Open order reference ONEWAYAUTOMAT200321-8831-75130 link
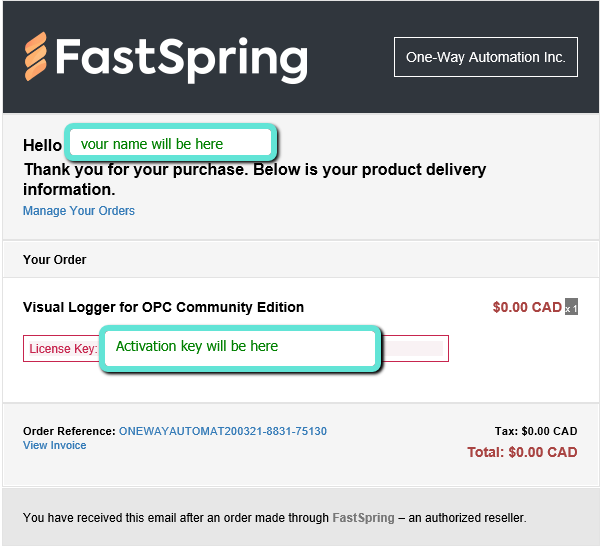This screenshot has width=601, height=548. coord(223,431)
